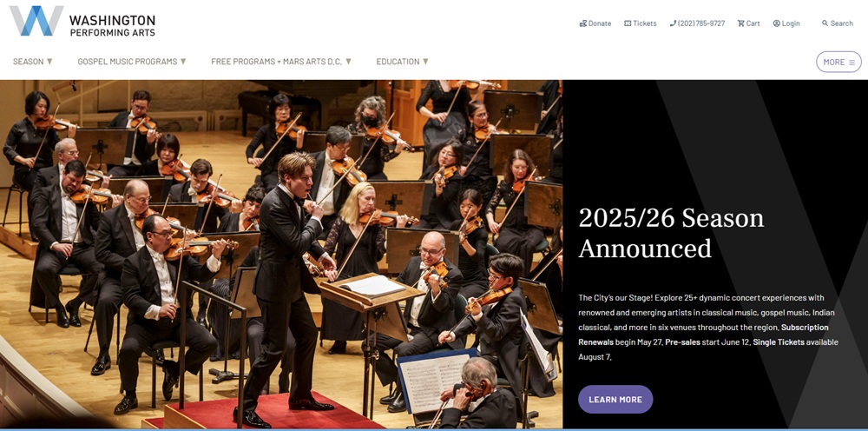
Task: Click the Washington Performing Arts text link
Action: click(x=112, y=26)
